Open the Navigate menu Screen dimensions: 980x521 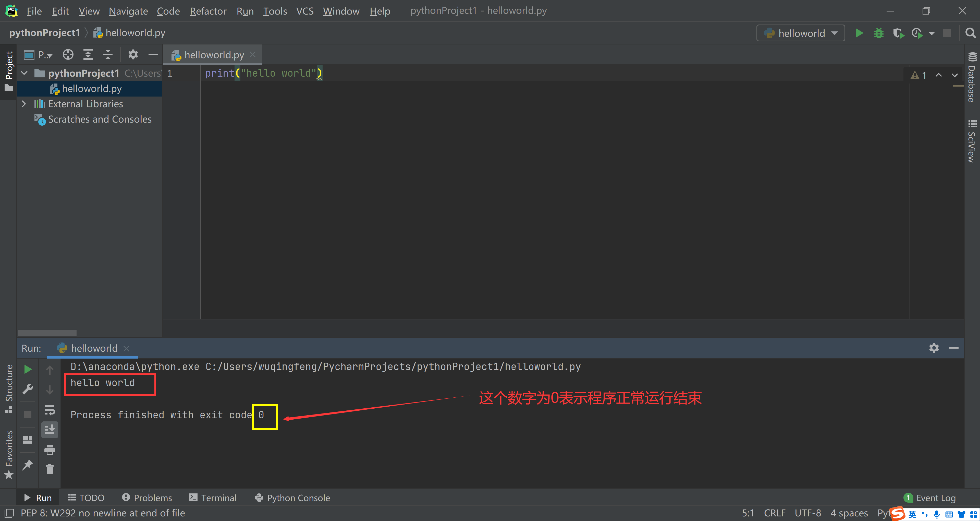coord(128,11)
